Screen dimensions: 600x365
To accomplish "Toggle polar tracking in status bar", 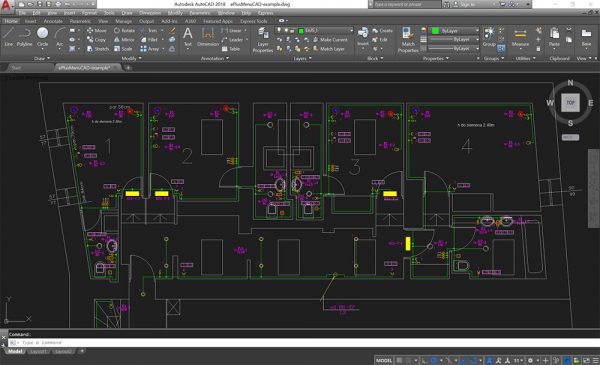I will click(x=434, y=360).
